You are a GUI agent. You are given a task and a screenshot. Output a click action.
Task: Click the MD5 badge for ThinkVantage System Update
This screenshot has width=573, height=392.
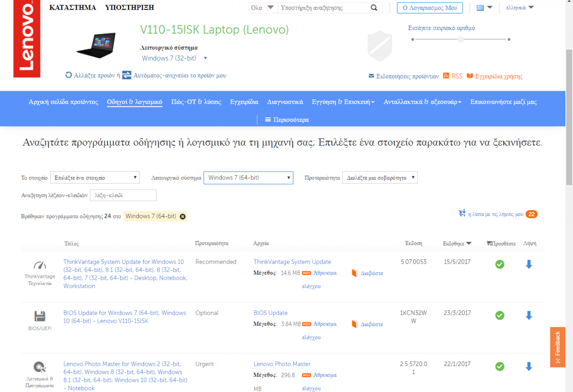pyautogui.click(x=307, y=273)
